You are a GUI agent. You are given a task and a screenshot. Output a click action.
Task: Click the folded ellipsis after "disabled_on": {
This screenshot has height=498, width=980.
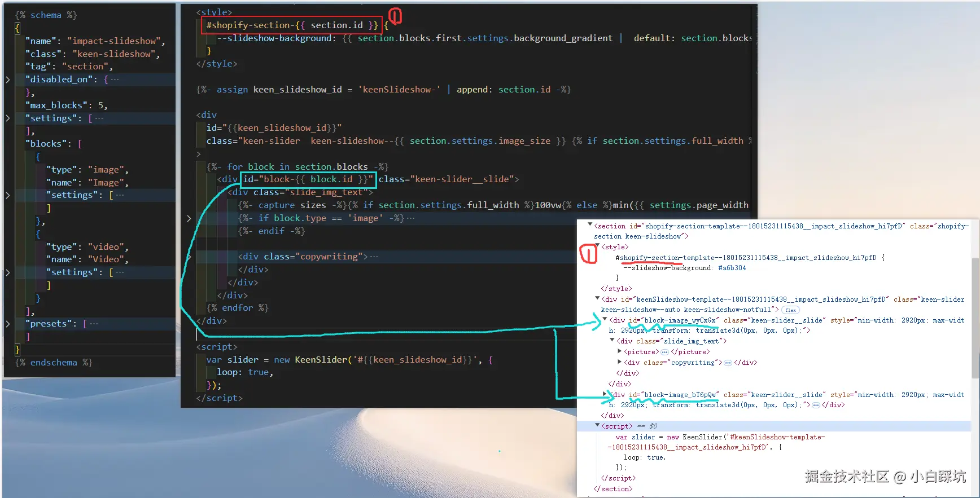click(x=115, y=80)
